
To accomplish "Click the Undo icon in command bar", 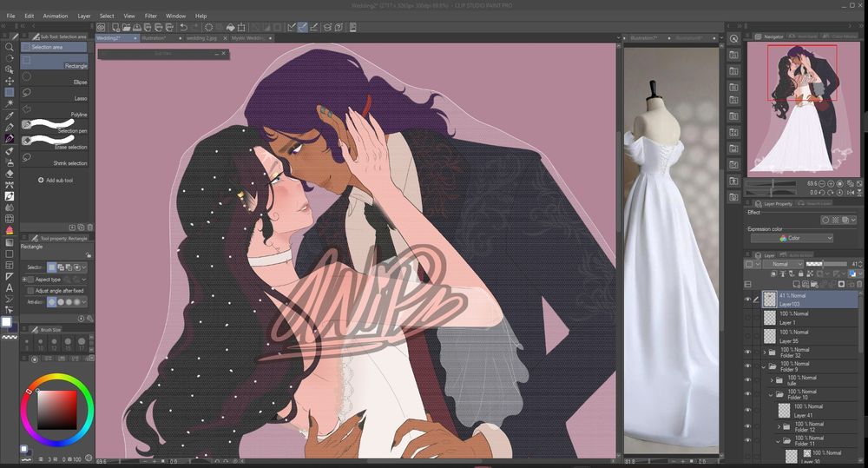I will click(x=183, y=27).
